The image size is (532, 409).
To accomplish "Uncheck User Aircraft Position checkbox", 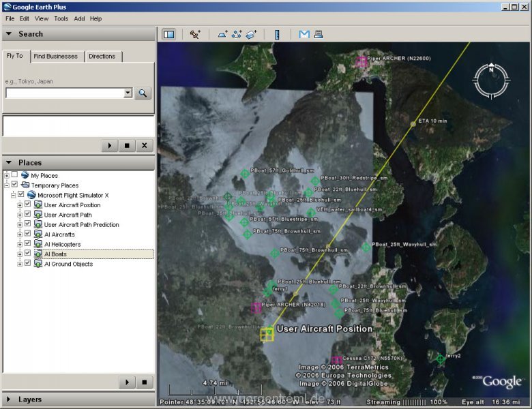I will click(x=28, y=204).
